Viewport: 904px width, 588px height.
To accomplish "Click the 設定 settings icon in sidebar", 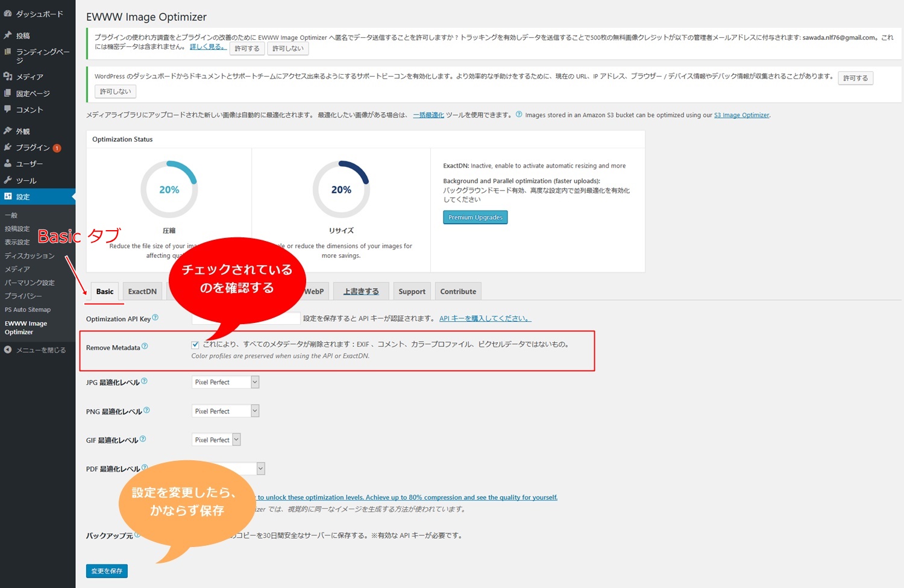I will (x=8, y=196).
